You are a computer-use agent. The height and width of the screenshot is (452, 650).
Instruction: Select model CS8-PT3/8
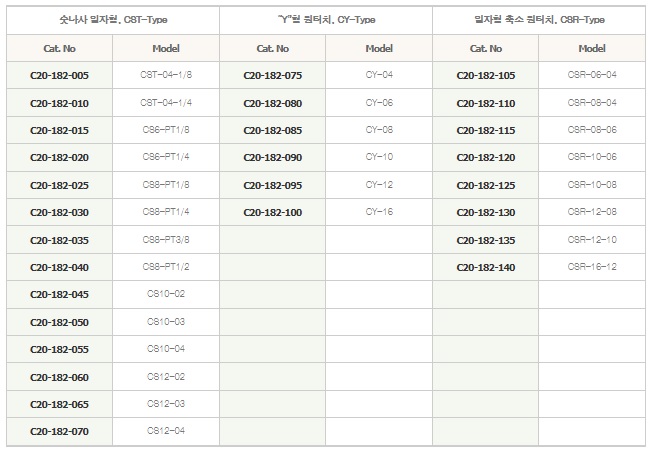tap(166, 240)
